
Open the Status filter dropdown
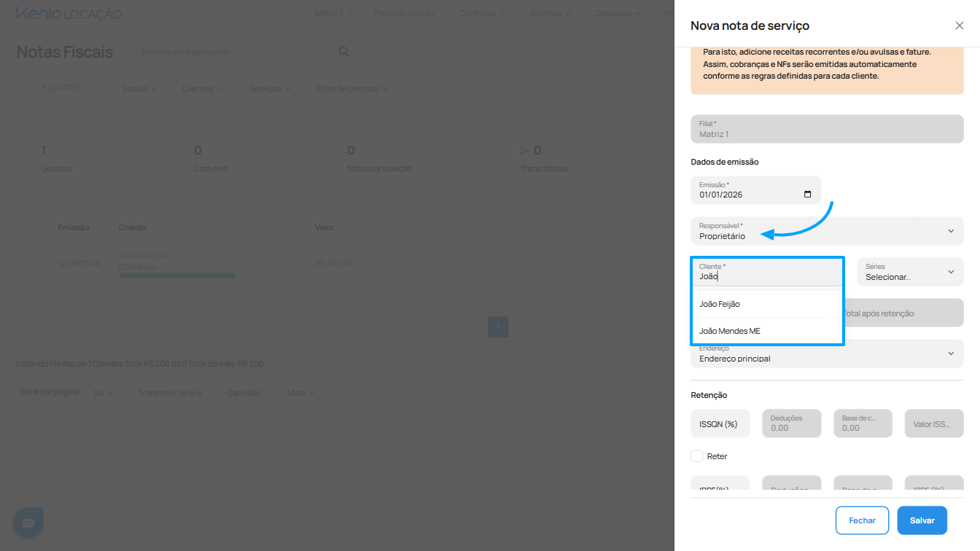(x=139, y=88)
